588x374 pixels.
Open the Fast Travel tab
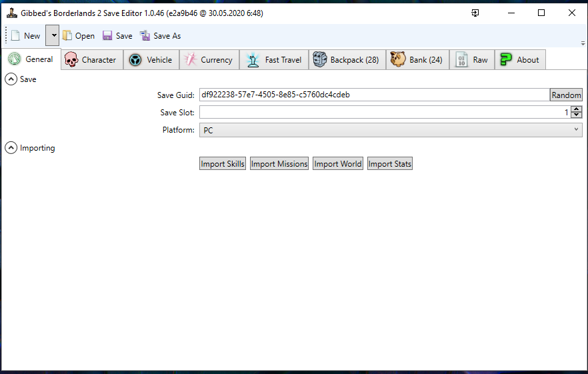274,60
